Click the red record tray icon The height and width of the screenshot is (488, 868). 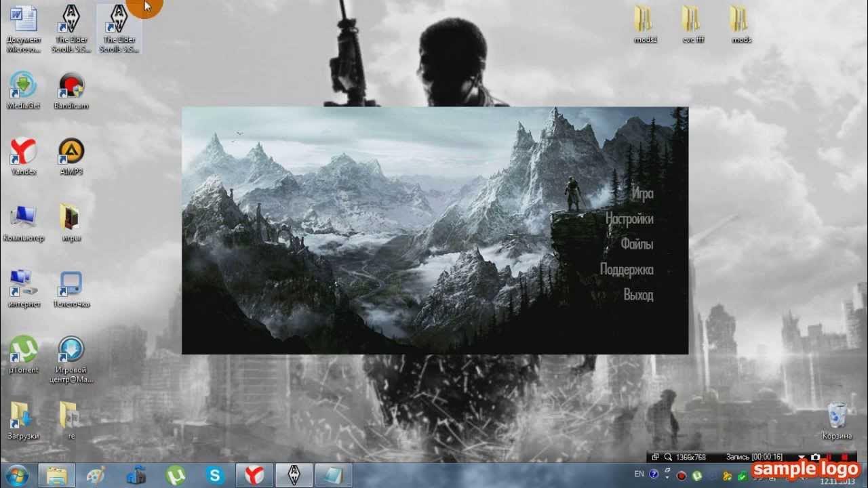682,475
